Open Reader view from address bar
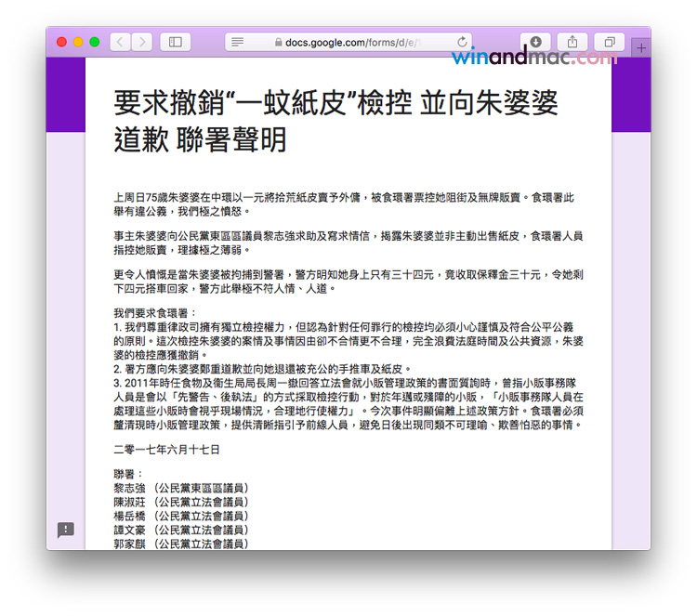The height and width of the screenshot is (616, 697). pos(238,42)
